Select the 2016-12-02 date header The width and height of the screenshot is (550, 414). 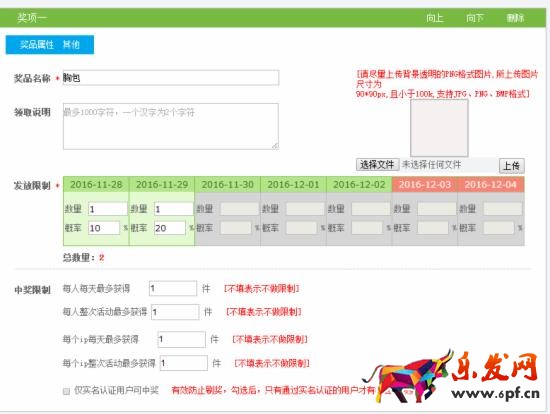point(359,185)
